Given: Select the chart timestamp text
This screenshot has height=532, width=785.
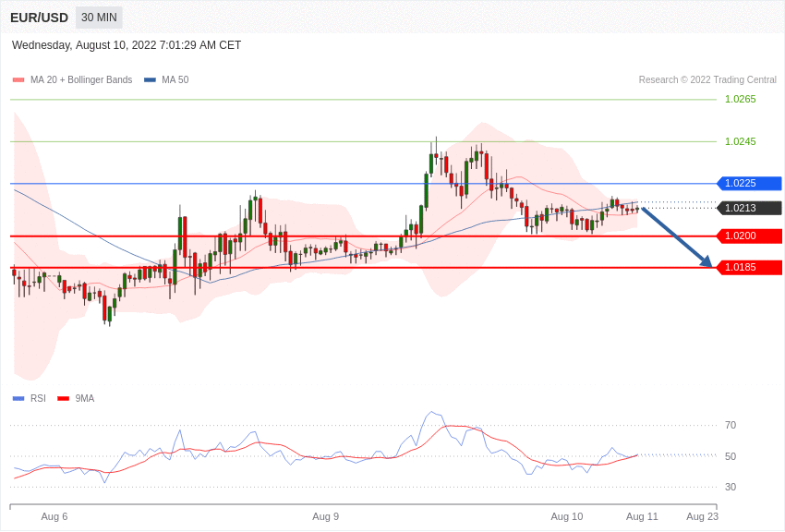Looking at the screenshot, I should pyautogui.click(x=127, y=45).
